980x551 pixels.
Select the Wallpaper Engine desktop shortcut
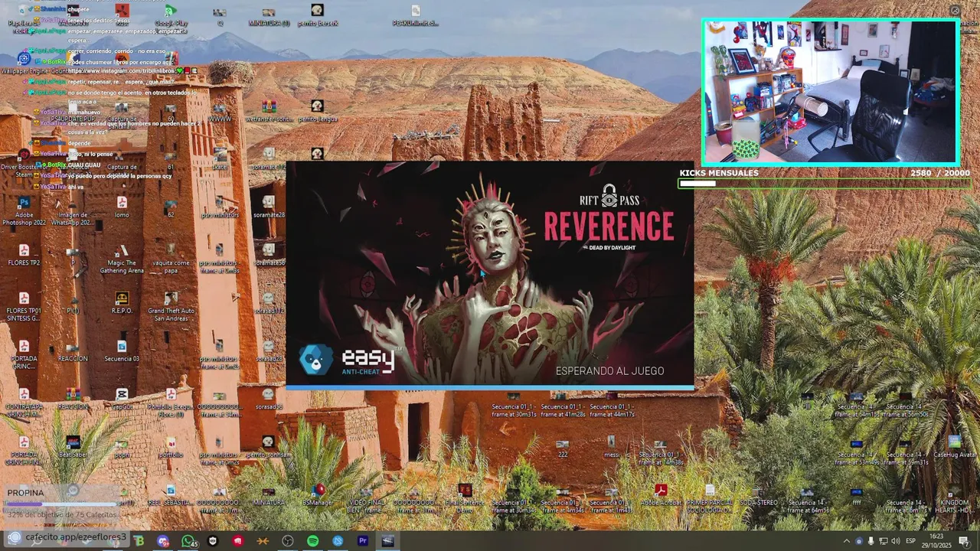point(24,64)
